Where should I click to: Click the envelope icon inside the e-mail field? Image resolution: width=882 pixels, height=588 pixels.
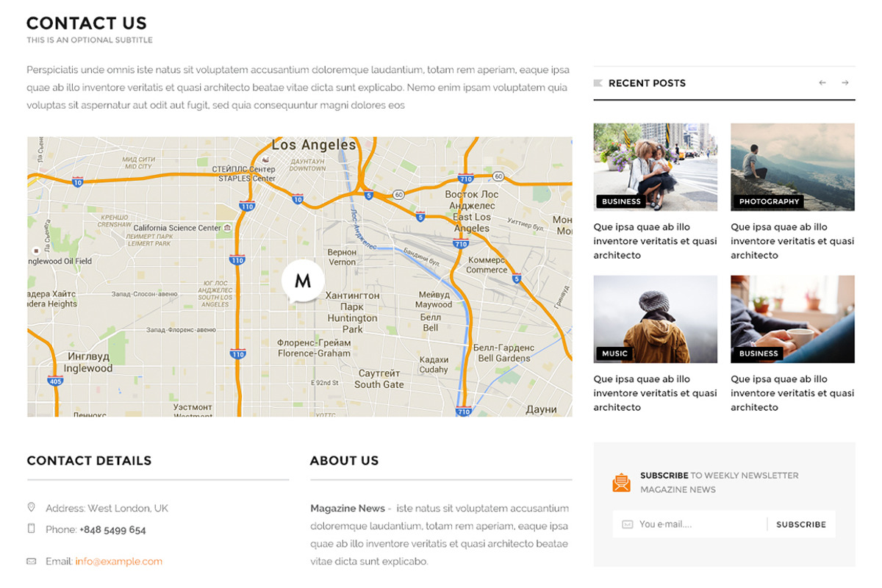pyautogui.click(x=627, y=524)
